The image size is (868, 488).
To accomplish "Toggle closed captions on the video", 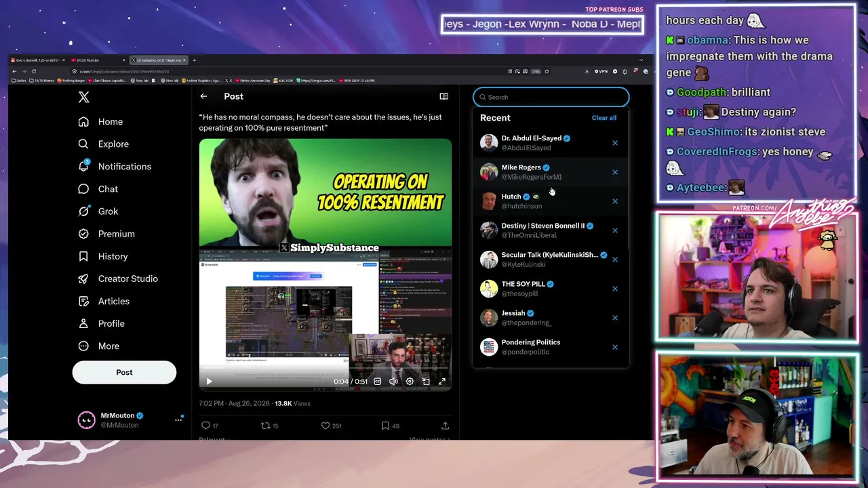I will 378,382.
